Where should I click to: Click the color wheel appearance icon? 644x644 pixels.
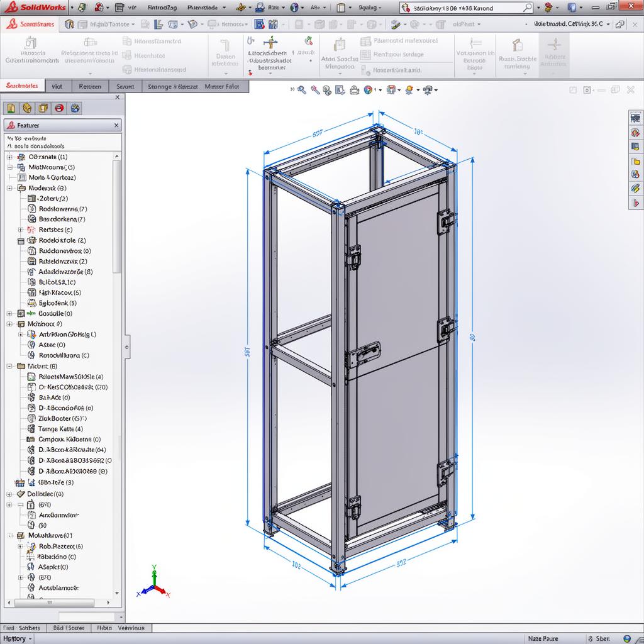(x=368, y=89)
